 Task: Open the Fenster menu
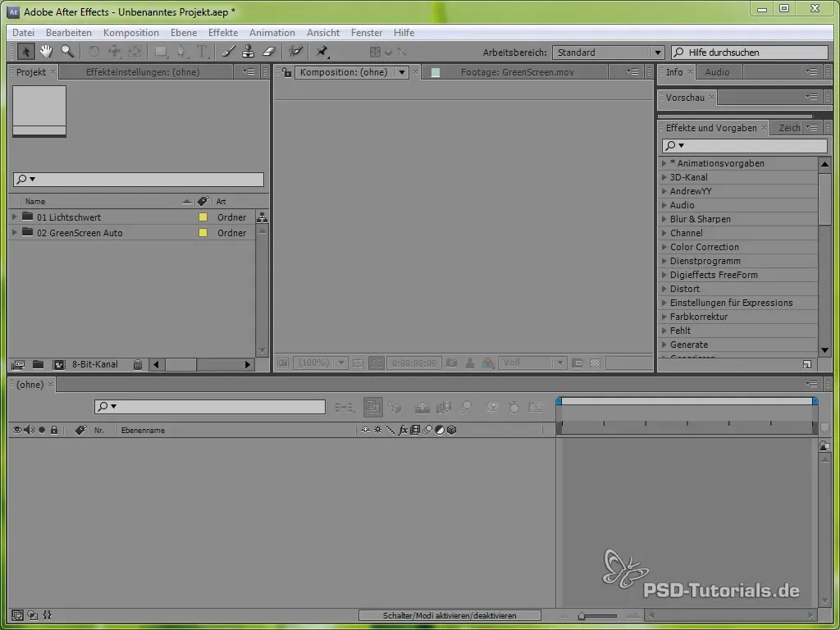point(367,33)
